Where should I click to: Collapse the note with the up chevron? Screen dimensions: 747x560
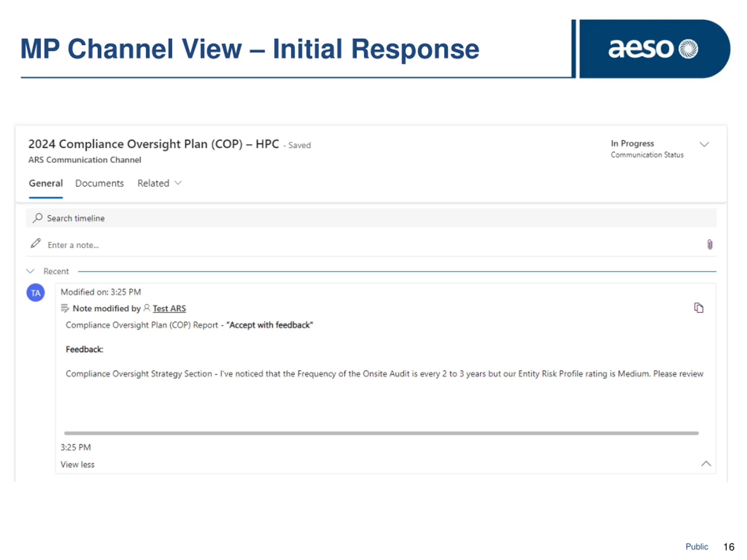coord(706,463)
